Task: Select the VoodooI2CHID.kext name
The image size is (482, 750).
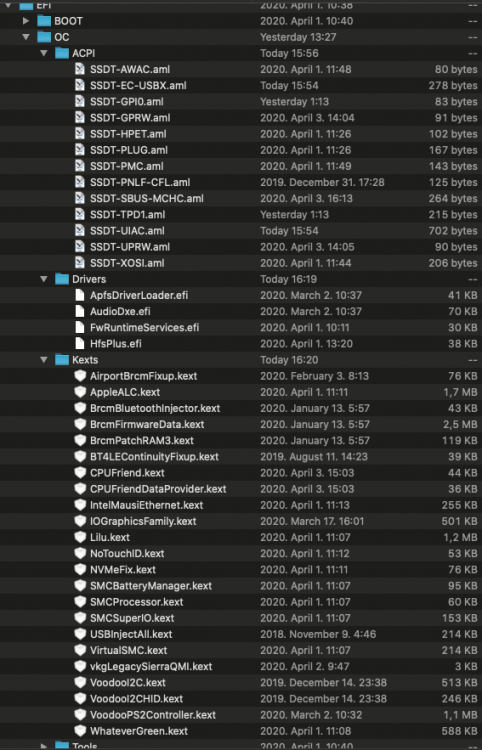Action: pyautogui.click(x=136, y=698)
